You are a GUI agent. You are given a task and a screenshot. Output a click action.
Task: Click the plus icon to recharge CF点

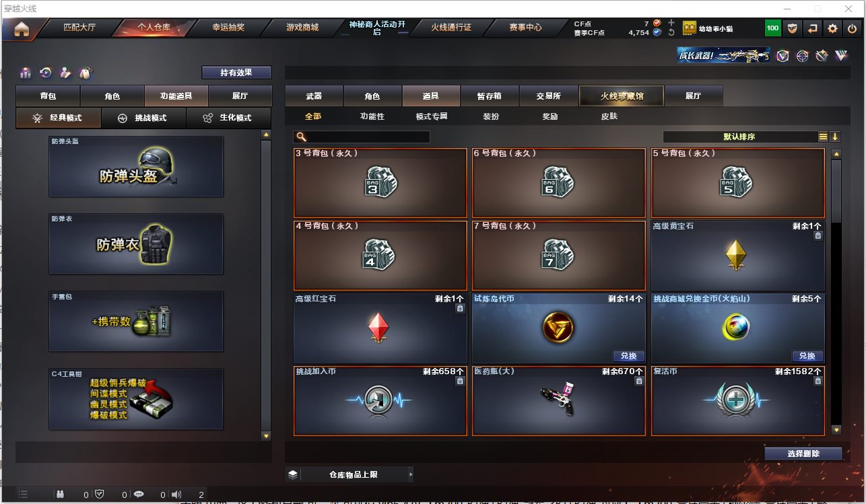pyautogui.click(x=671, y=23)
